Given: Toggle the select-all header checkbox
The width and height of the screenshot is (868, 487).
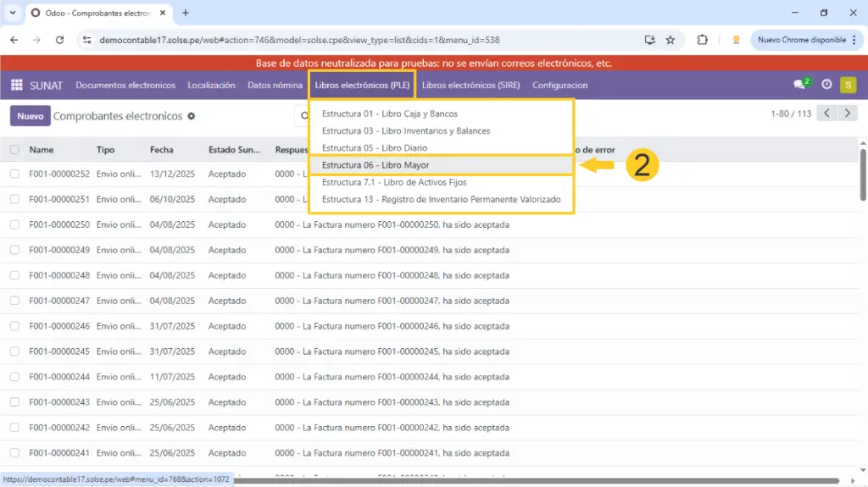Looking at the screenshot, I should point(14,150).
